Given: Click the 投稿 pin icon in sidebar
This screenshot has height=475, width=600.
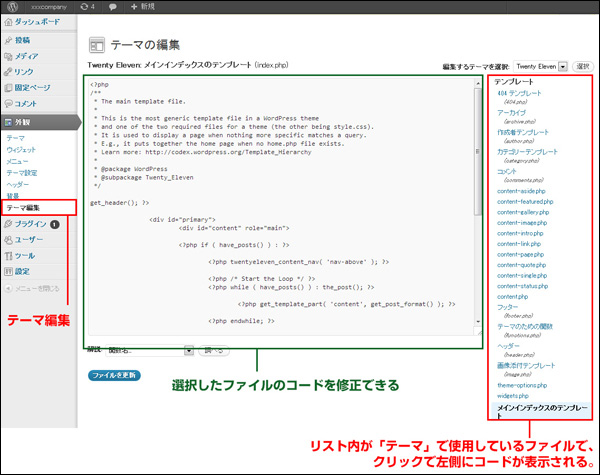Looking at the screenshot, I should [x=9, y=41].
